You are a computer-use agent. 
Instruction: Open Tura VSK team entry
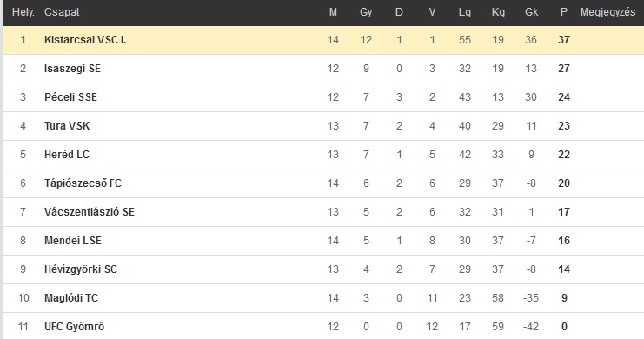(67, 126)
